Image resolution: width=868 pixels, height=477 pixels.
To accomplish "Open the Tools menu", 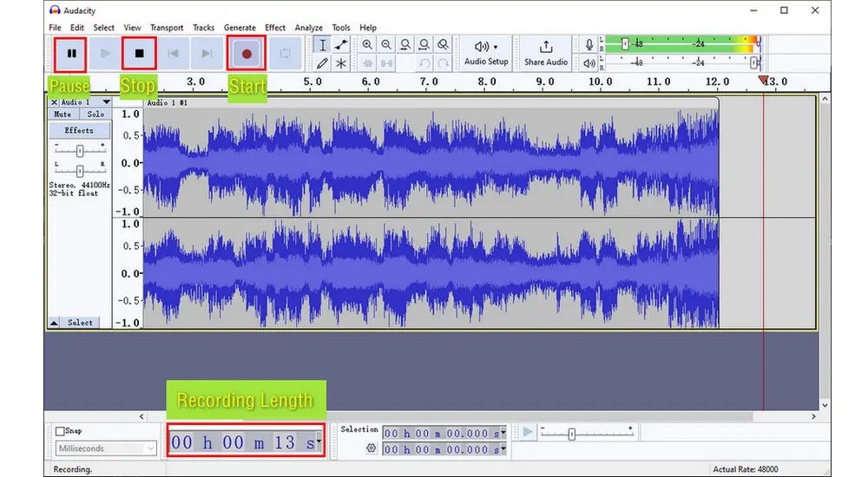I will click(x=341, y=28).
